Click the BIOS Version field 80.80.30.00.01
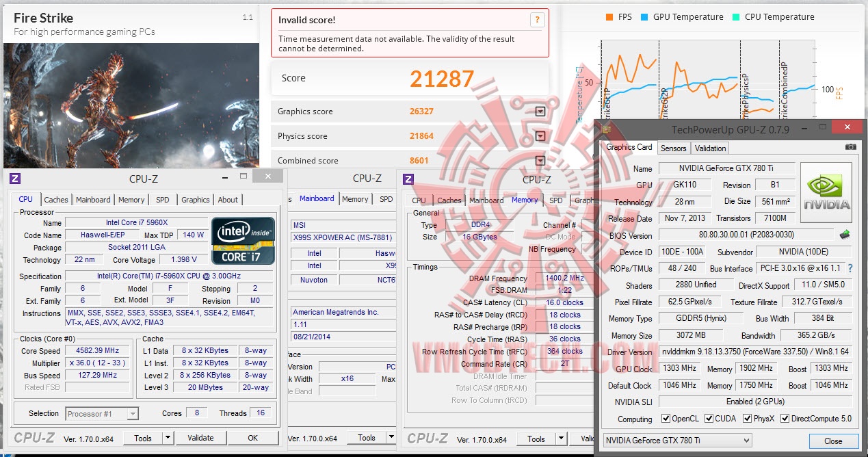 [x=746, y=235]
